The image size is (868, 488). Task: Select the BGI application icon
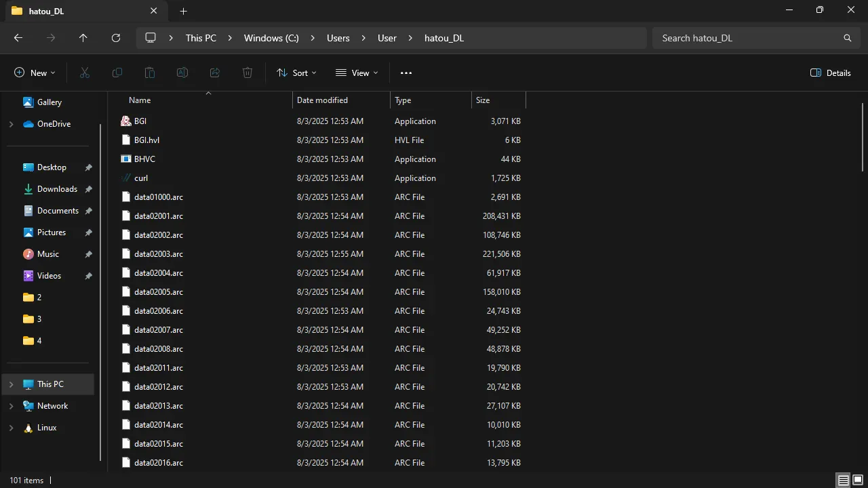click(125, 121)
